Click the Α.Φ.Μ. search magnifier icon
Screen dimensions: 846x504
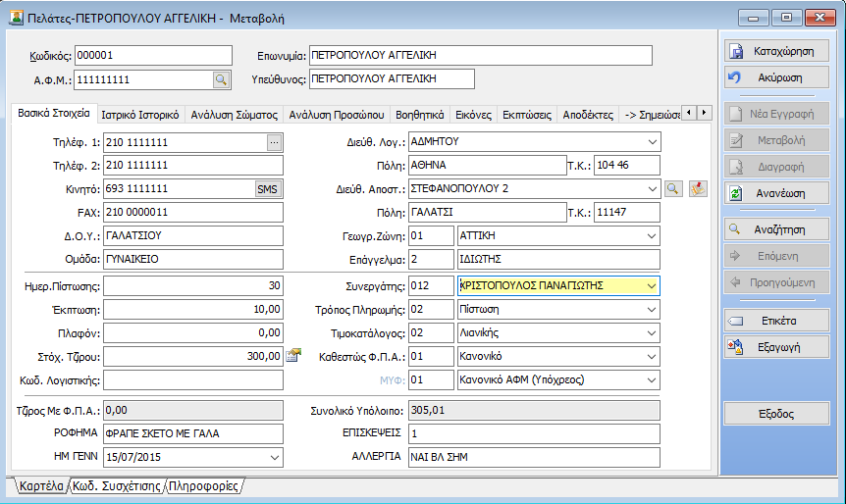pos(221,80)
